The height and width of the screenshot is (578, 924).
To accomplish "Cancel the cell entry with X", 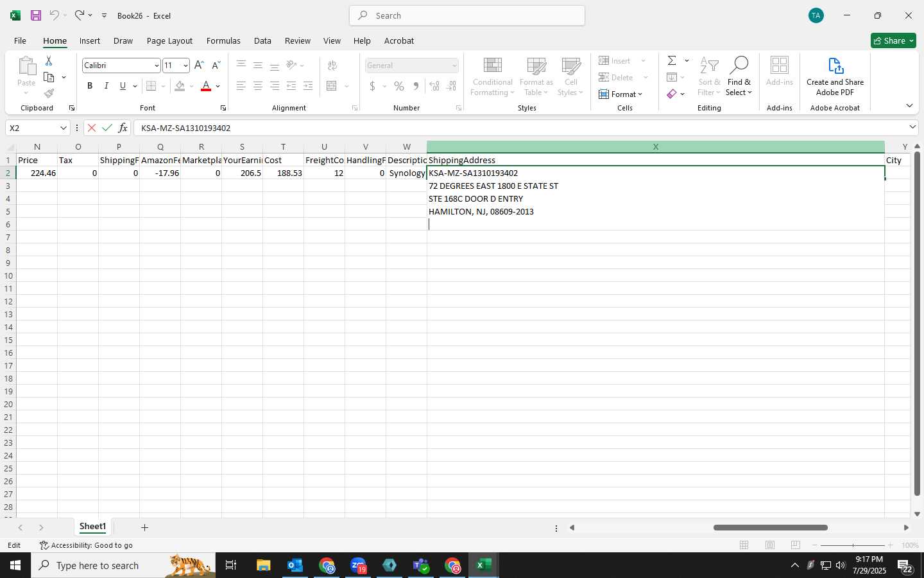I will (92, 128).
